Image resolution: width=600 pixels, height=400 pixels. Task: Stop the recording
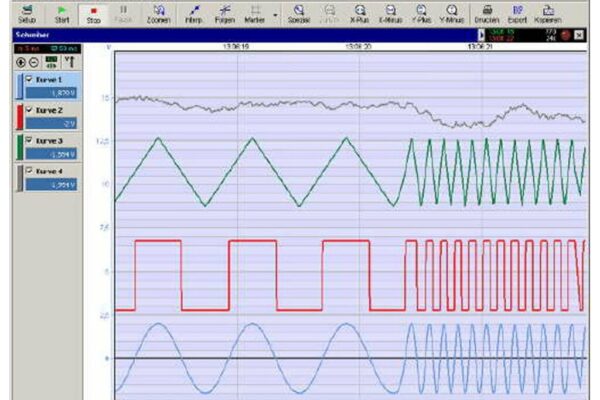click(x=92, y=13)
